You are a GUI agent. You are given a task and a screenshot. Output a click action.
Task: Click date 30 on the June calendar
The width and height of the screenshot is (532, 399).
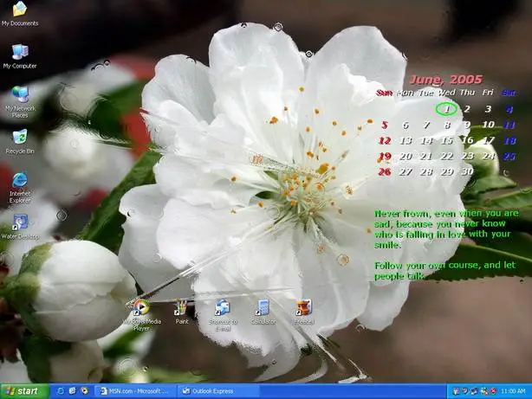click(x=467, y=171)
